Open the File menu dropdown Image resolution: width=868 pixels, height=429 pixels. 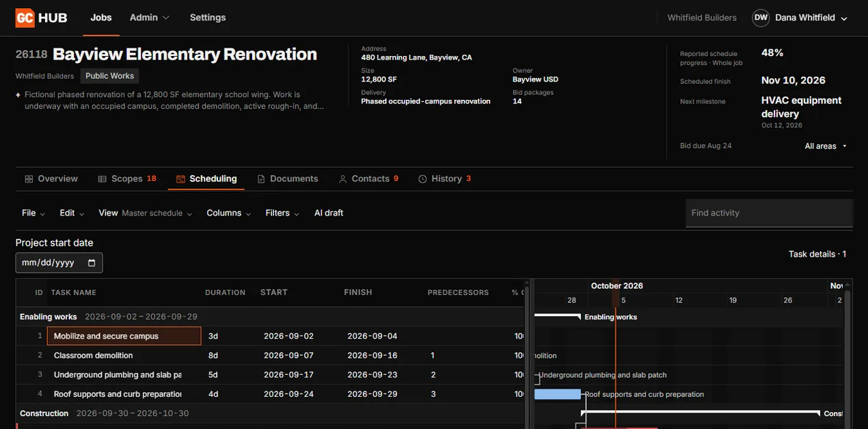(x=33, y=213)
